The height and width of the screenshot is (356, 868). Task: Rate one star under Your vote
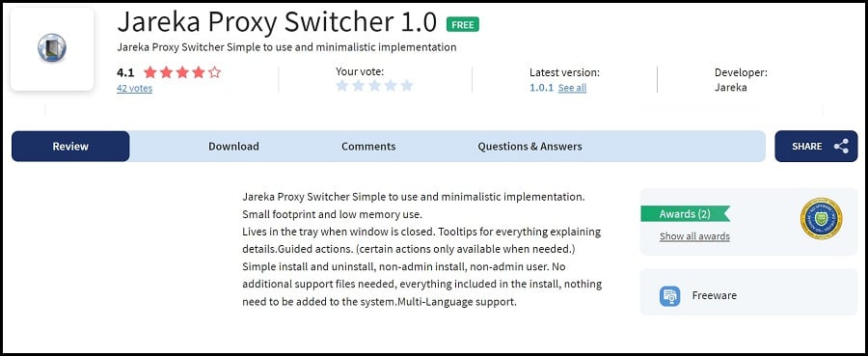tap(342, 85)
